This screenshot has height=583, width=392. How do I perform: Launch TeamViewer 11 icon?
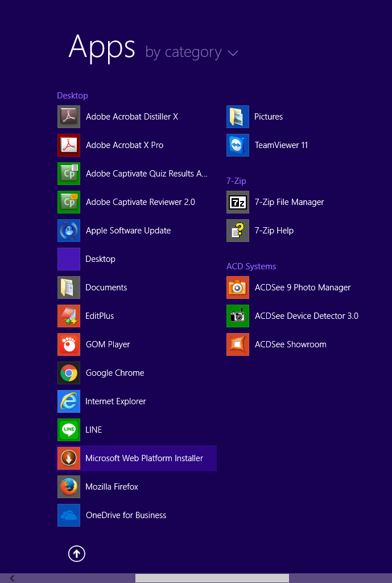tap(238, 145)
